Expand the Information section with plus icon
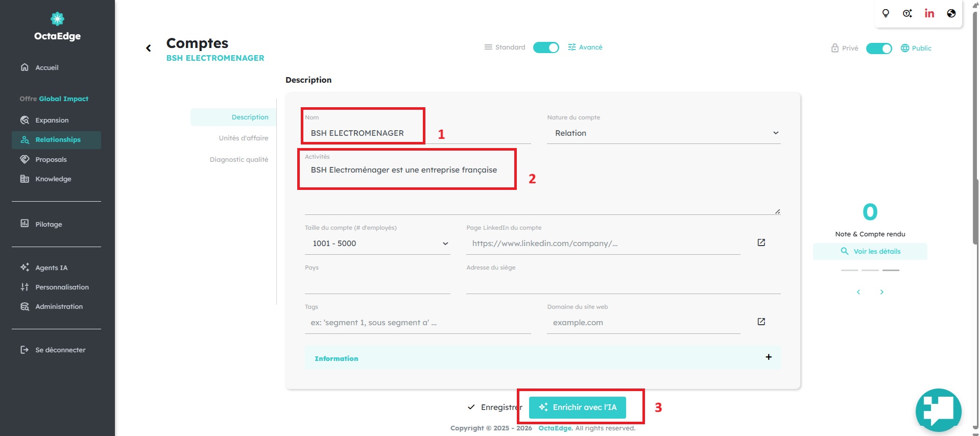This screenshot has height=436, width=980. point(769,357)
